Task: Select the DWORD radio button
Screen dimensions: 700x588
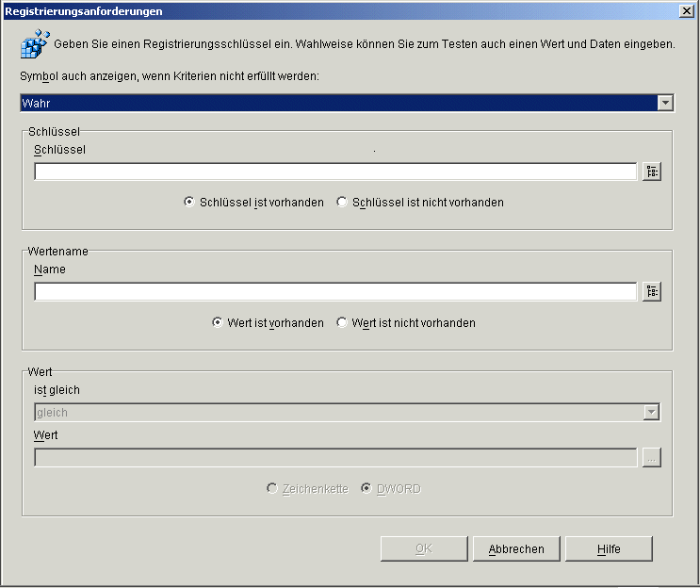Action: (x=367, y=489)
